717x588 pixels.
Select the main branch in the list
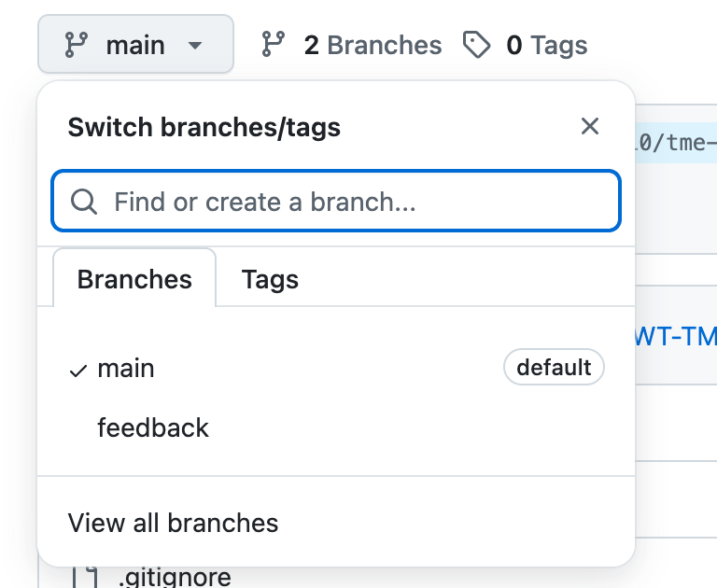click(x=126, y=369)
